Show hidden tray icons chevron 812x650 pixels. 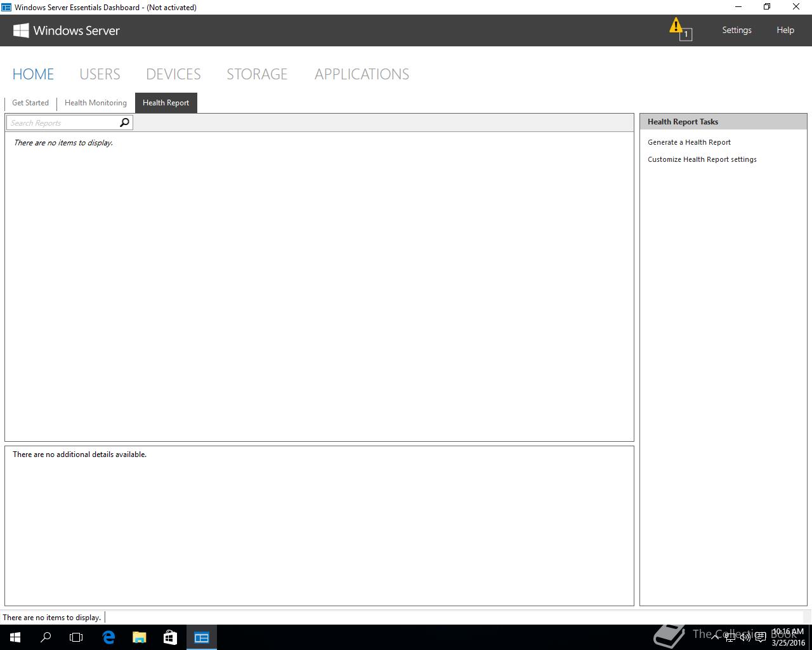coord(716,637)
